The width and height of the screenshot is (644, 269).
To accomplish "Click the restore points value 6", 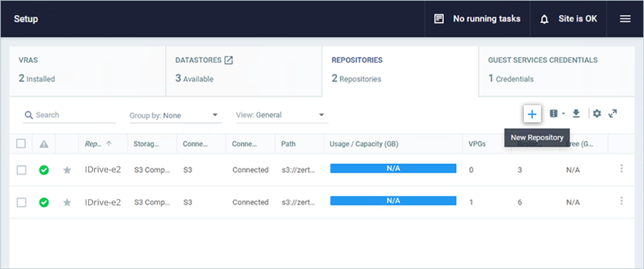I will click(519, 202).
